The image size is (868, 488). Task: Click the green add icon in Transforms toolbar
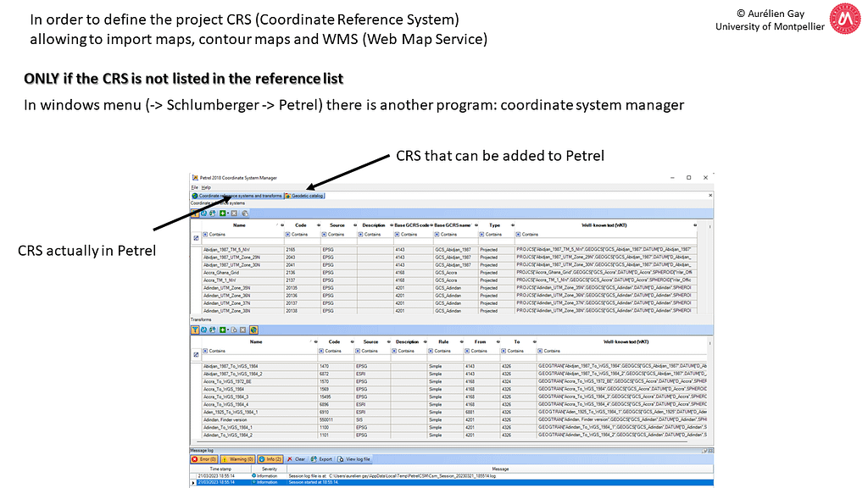click(x=223, y=329)
